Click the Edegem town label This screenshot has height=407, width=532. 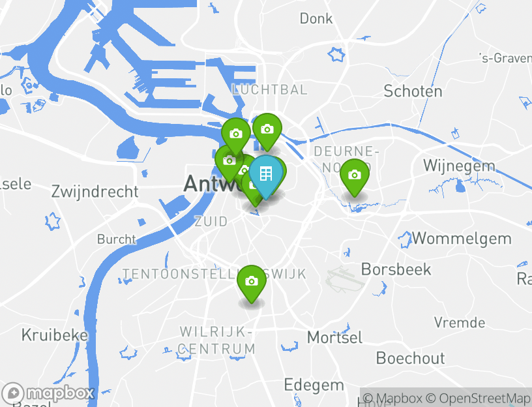tap(314, 385)
